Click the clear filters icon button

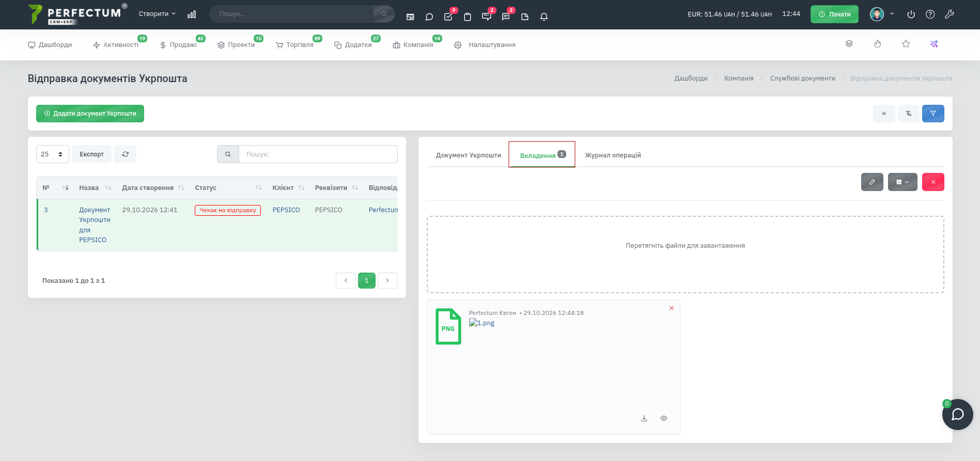tap(909, 114)
